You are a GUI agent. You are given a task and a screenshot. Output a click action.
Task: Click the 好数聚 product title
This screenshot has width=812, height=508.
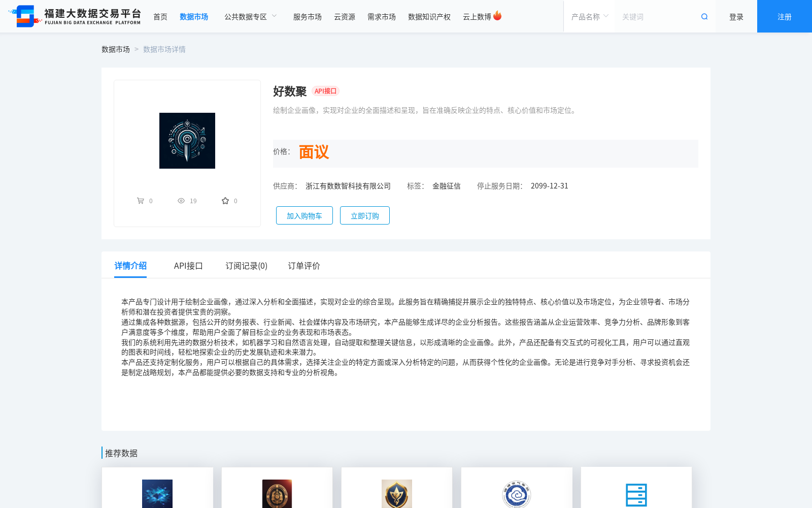[x=290, y=91]
